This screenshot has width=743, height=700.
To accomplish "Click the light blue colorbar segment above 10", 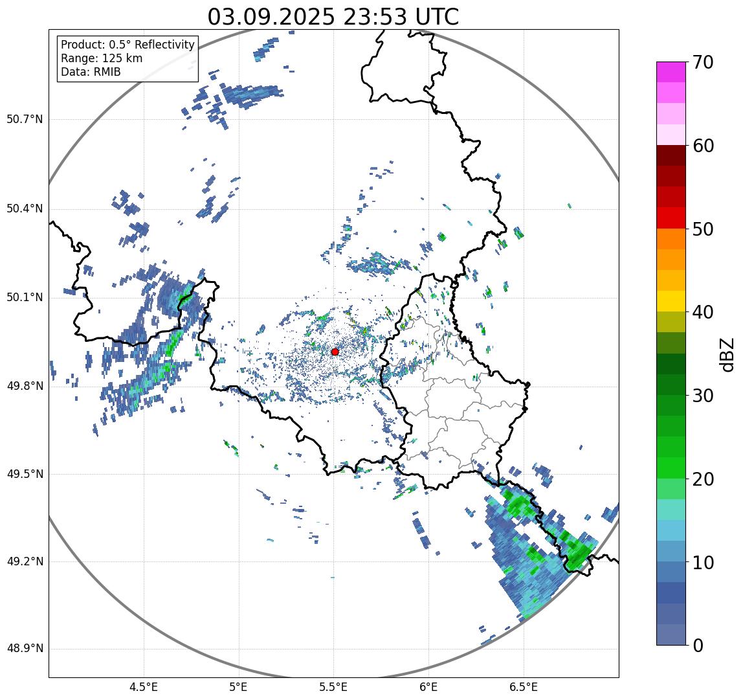I will [671, 552].
